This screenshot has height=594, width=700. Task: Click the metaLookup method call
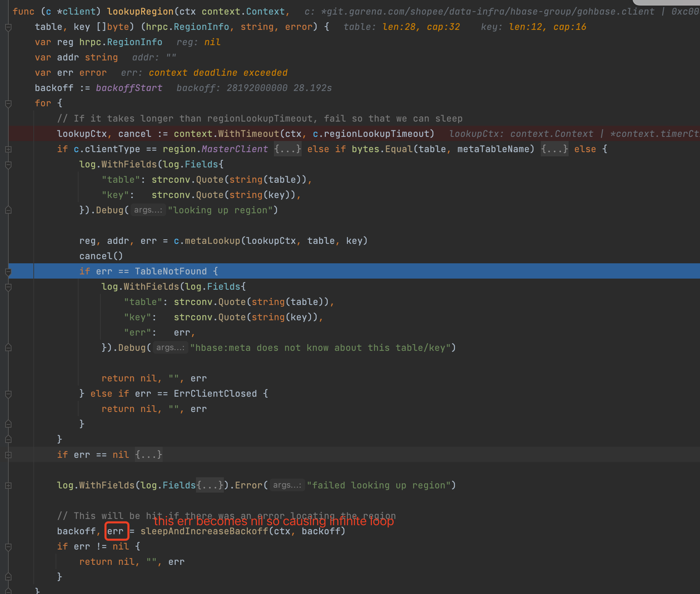tap(212, 241)
